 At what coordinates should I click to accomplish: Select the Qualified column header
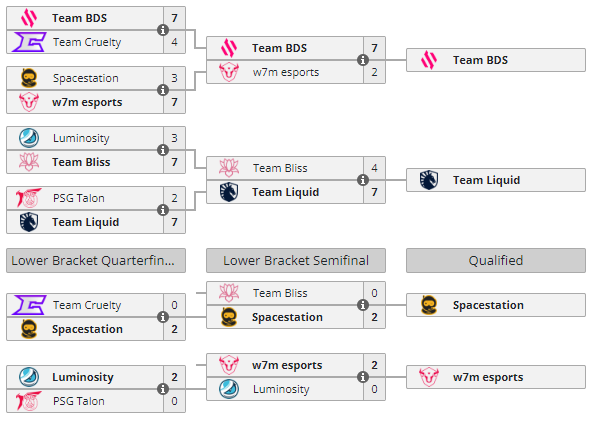coord(496,260)
